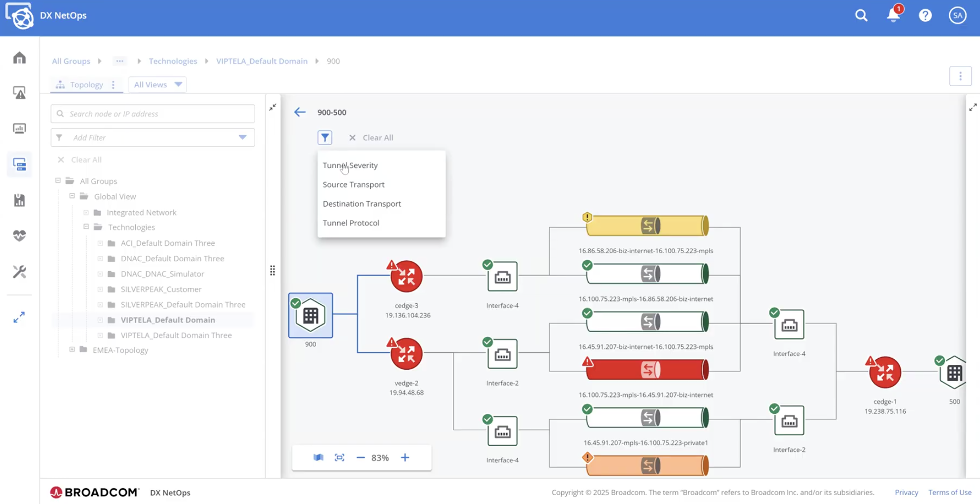Viewport: 980px width, 504px height.
Task: Collapse the All Groups tree node
Action: pos(57,180)
